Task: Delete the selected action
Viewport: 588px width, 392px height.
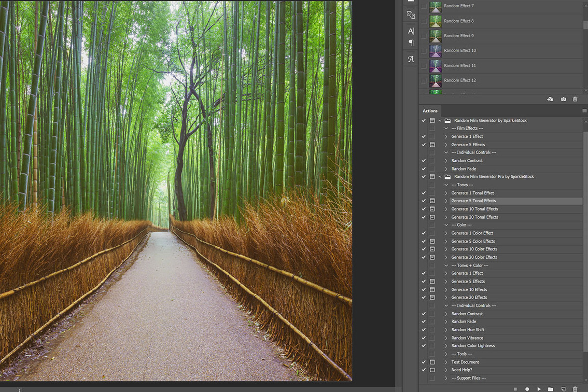Action: pos(575,389)
